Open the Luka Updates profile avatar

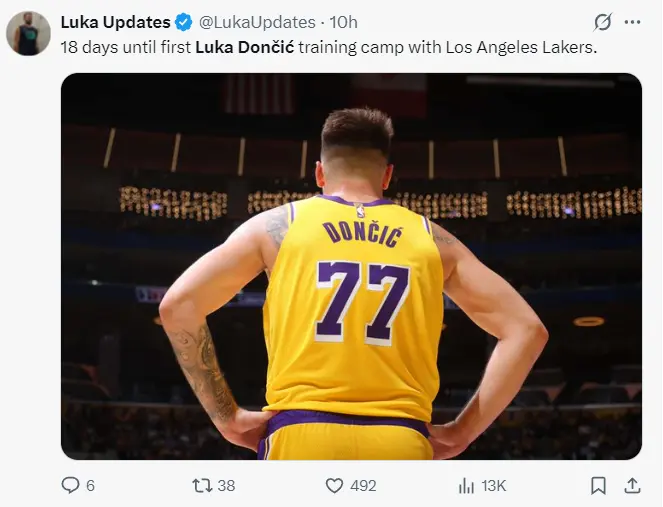[x=28, y=34]
